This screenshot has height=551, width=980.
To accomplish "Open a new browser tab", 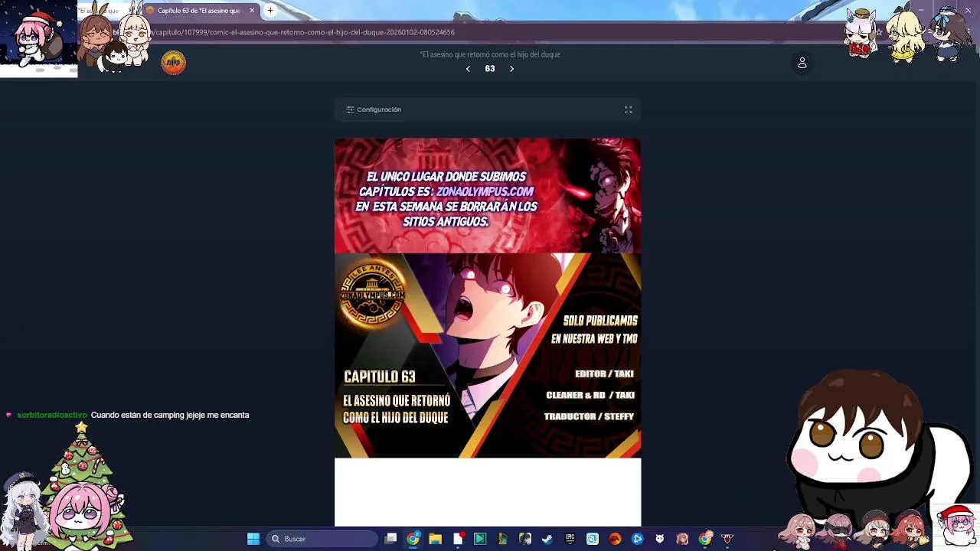I will click(269, 10).
